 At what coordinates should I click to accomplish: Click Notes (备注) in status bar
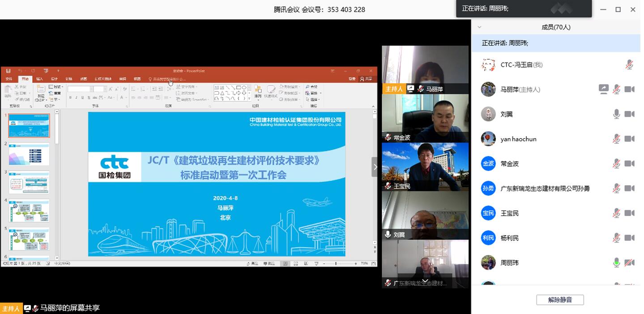(x=252, y=263)
